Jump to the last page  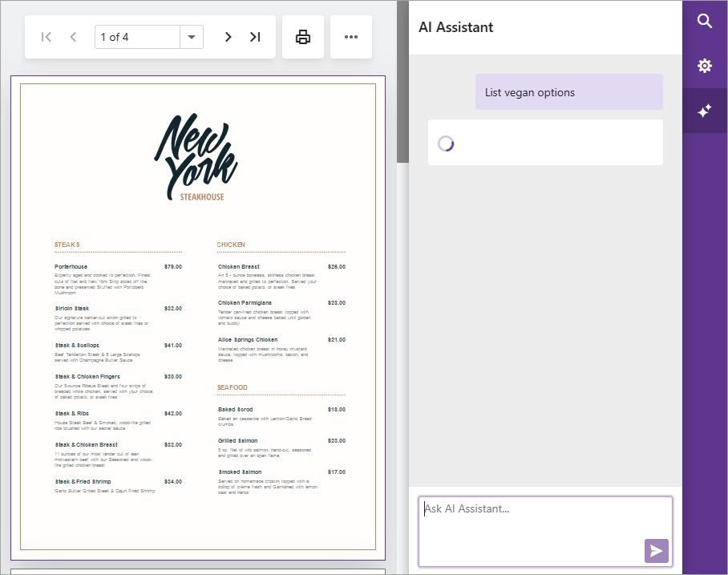tap(255, 36)
